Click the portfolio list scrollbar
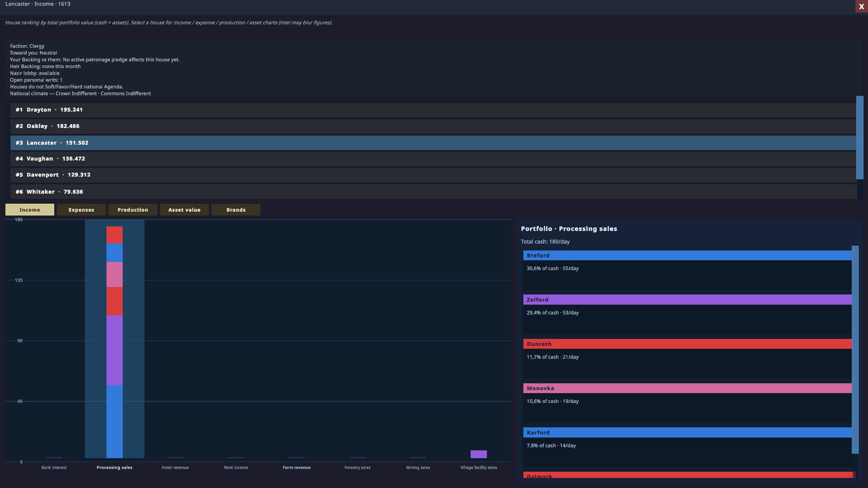This screenshot has height=488, width=868. tap(855, 350)
